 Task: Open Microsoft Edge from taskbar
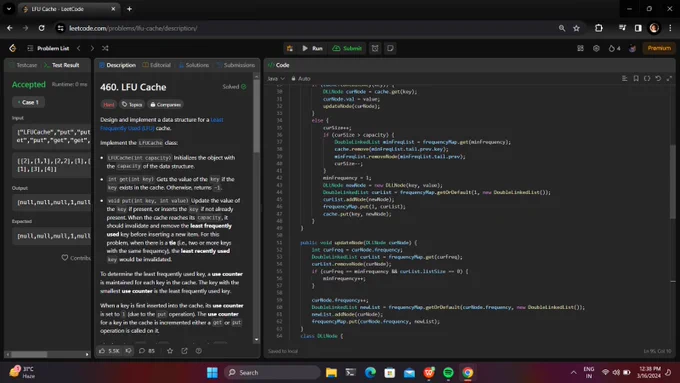tap(370, 373)
